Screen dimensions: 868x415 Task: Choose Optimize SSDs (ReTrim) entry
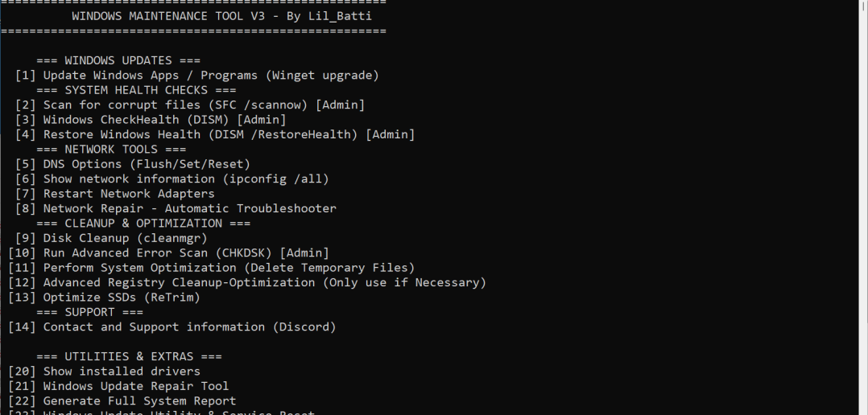[121, 297]
